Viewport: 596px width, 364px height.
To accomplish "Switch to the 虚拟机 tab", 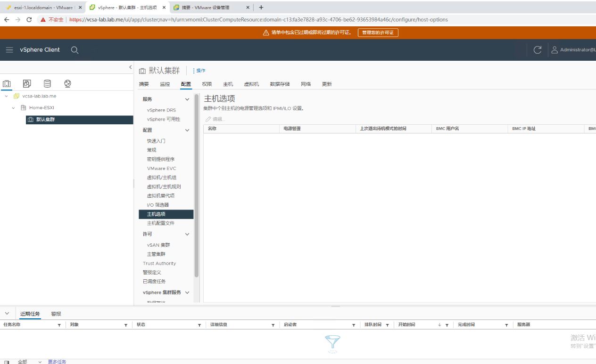I will 251,84.
